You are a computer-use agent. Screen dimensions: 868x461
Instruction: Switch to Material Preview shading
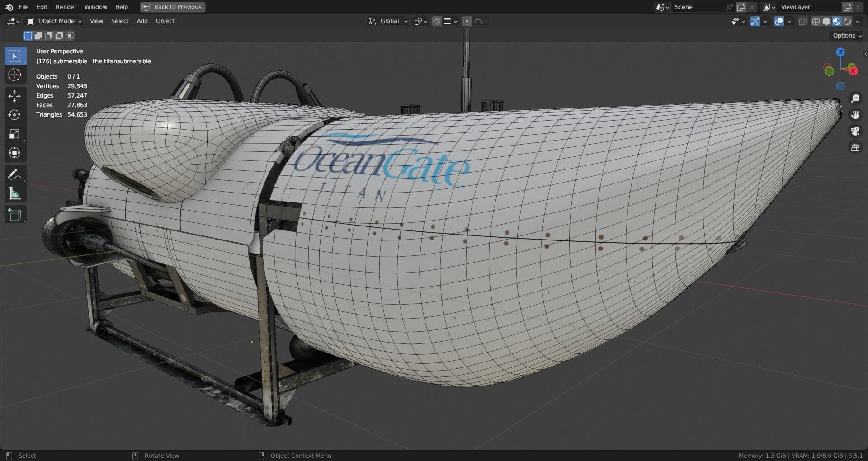pyautogui.click(x=837, y=21)
